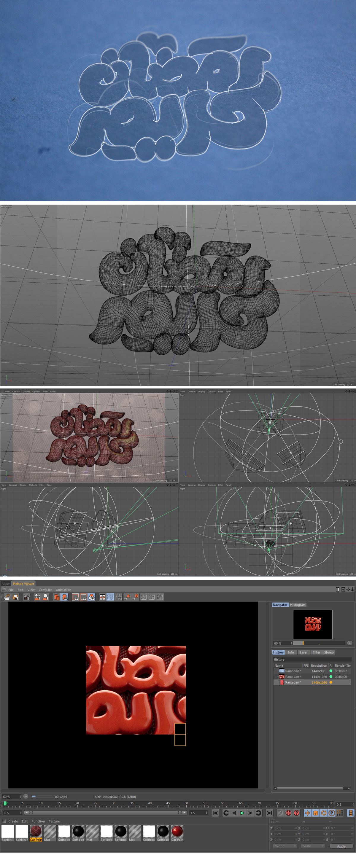Switch to the Histogram tab
The width and height of the screenshot is (356, 868).
[x=298, y=605]
